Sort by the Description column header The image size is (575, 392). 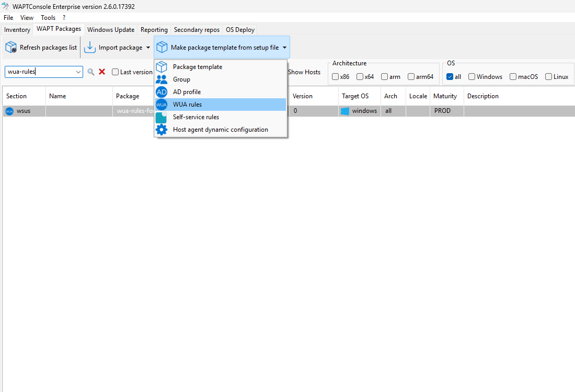[x=519, y=96]
